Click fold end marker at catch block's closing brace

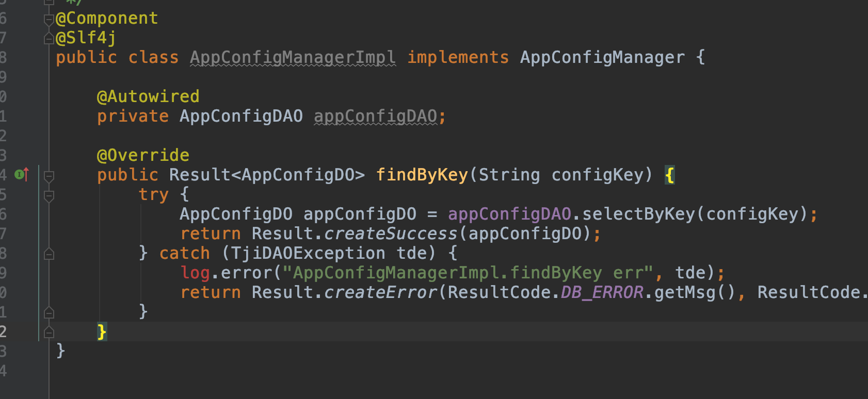point(49,312)
